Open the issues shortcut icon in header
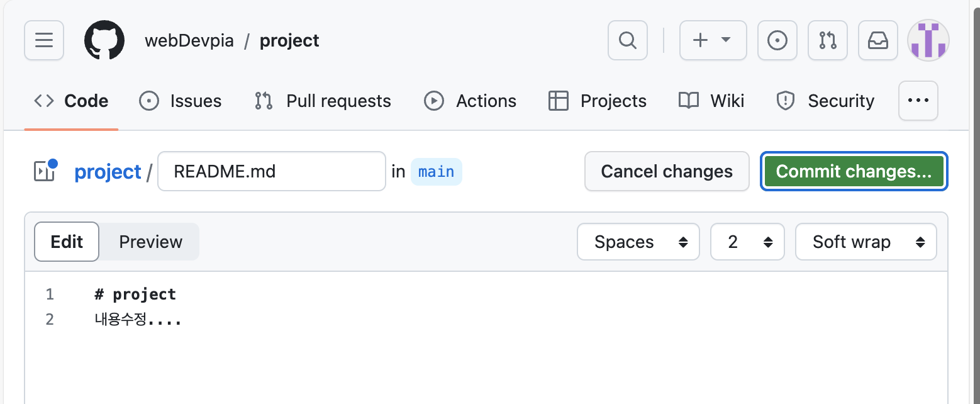This screenshot has width=980, height=404. coord(777,41)
